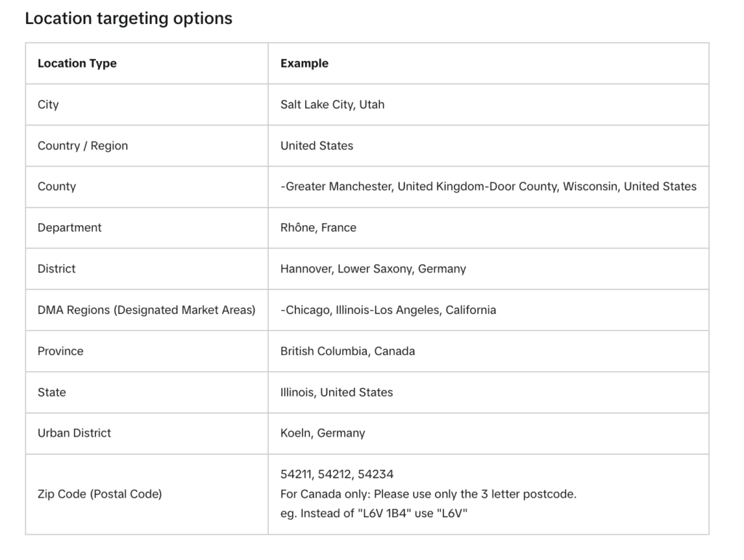744x560 pixels.
Task: Click the "Location Type" column header
Action: pos(77,63)
